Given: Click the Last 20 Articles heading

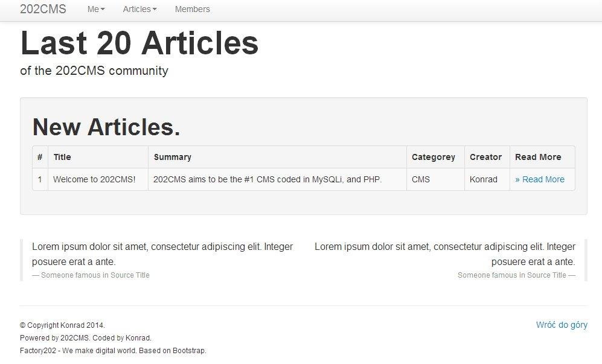Looking at the screenshot, I should (139, 42).
